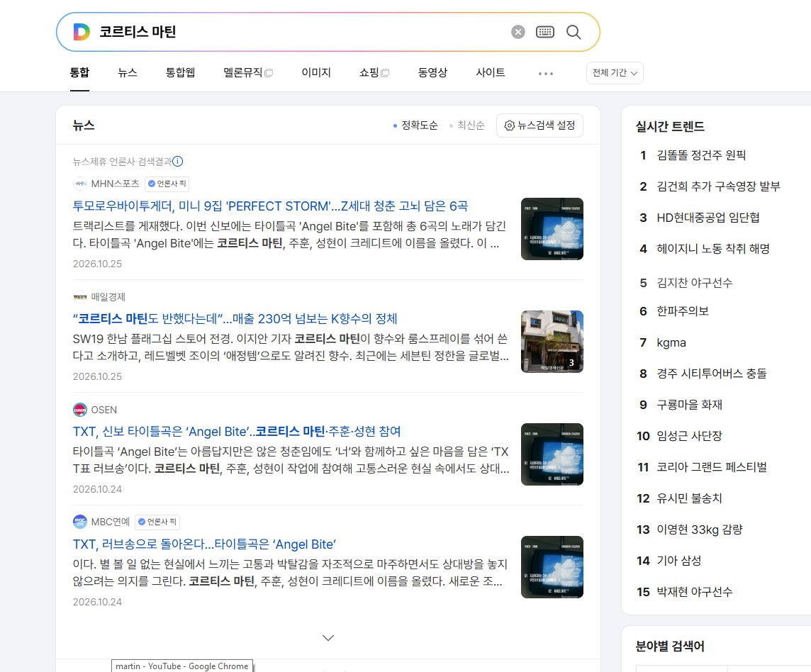Click trend 경주 시티투어버스 충돌
Screen dimensions: 811x672
click(711, 374)
